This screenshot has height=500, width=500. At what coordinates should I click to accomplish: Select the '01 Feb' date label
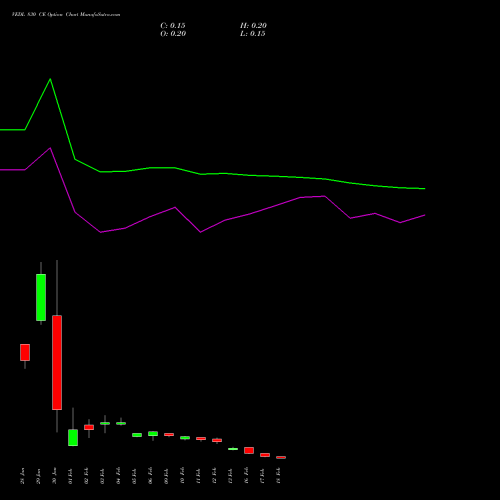[x=70, y=476]
